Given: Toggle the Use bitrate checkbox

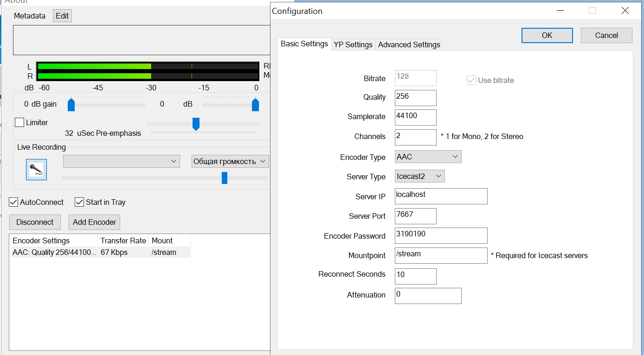Looking at the screenshot, I should click(471, 80).
